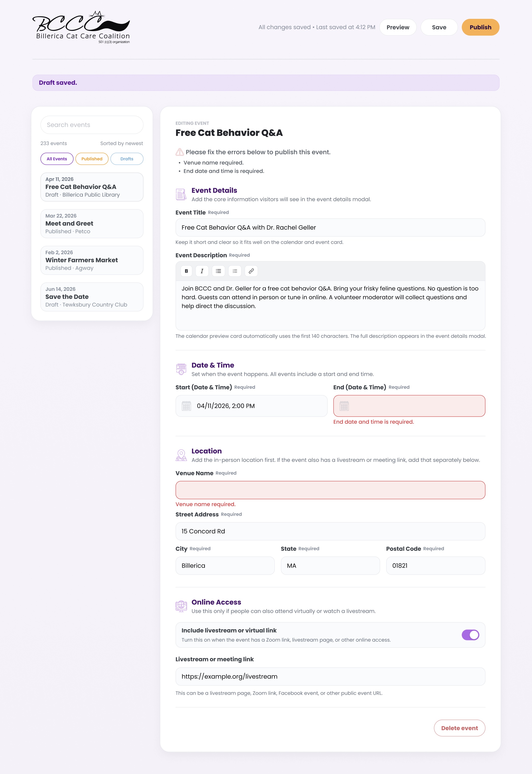Open the Winter Farmers Market event card
Screen dimensions: 532x774
point(92,260)
